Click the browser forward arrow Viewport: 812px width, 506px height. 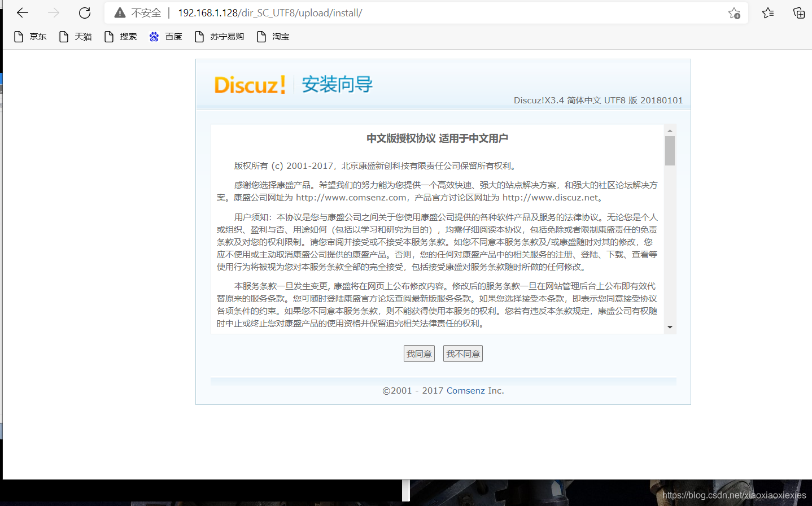pyautogui.click(x=54, y=12)
